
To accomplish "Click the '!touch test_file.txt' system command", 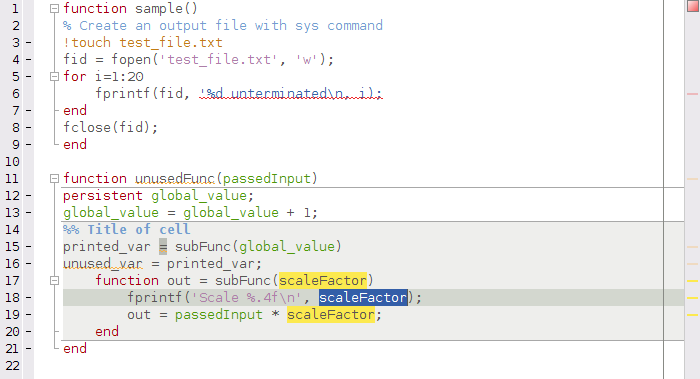I will [143, 42].
